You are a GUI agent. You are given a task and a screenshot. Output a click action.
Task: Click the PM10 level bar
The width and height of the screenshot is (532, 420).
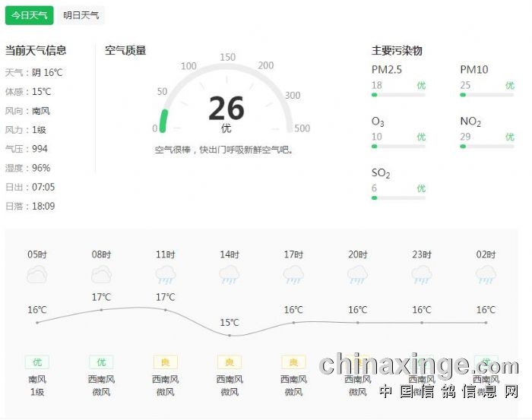pos(487,95)
